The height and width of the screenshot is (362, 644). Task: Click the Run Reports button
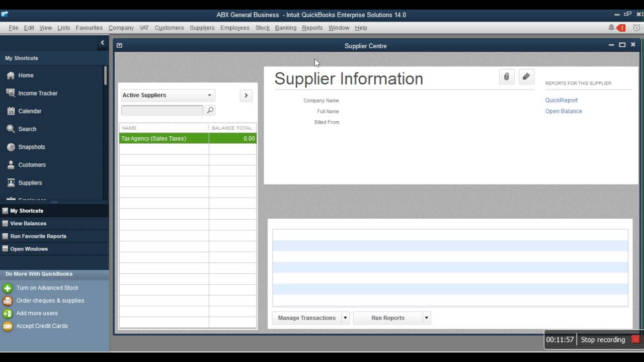(388, 318)
